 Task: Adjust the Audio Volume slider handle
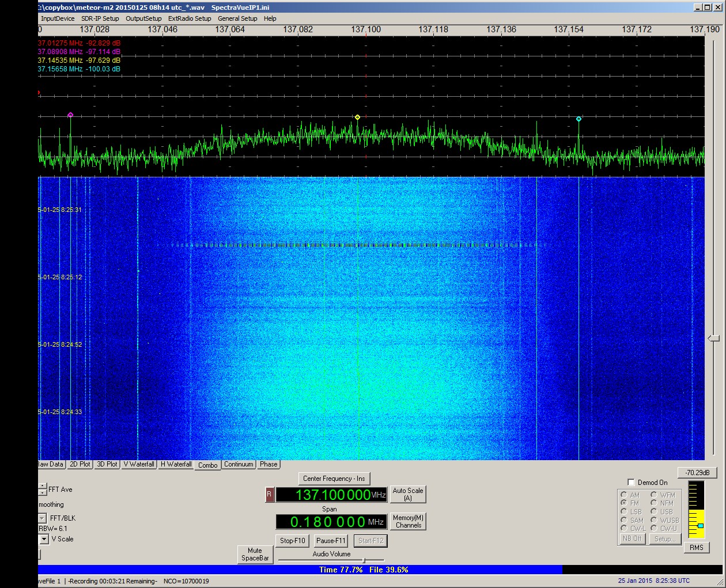pyautogui.click(x=363, y=560)
